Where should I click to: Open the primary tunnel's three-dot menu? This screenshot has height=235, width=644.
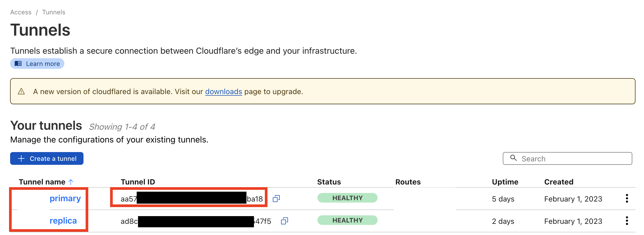click(627, 198)
